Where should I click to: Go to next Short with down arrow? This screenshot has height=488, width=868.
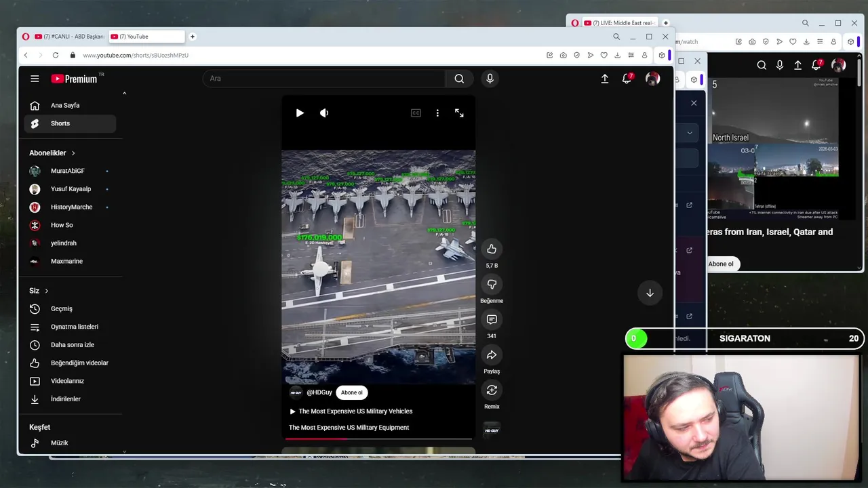pos(650,293)
